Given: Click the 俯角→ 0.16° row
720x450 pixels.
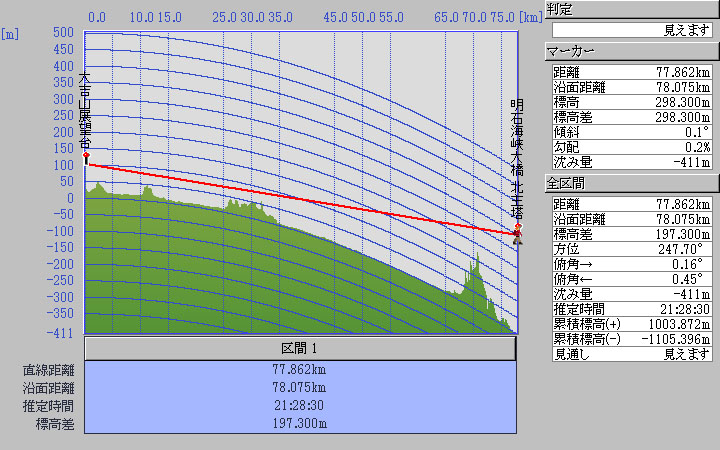Looking at the screenshot, I should 632,264.
